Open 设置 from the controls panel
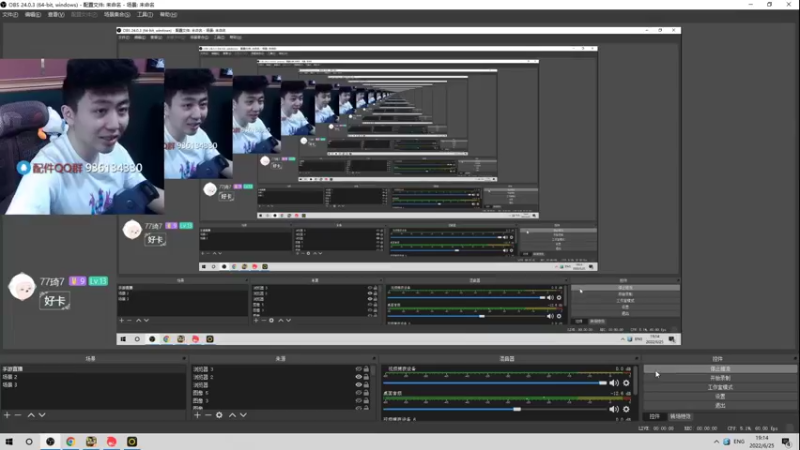800x450 pixels. click(x=720, y=396)
